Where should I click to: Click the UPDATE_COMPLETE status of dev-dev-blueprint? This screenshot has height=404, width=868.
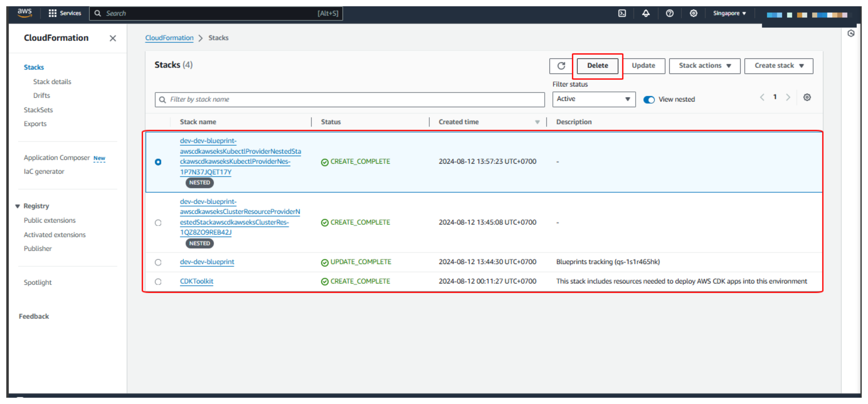click(356, 262)
